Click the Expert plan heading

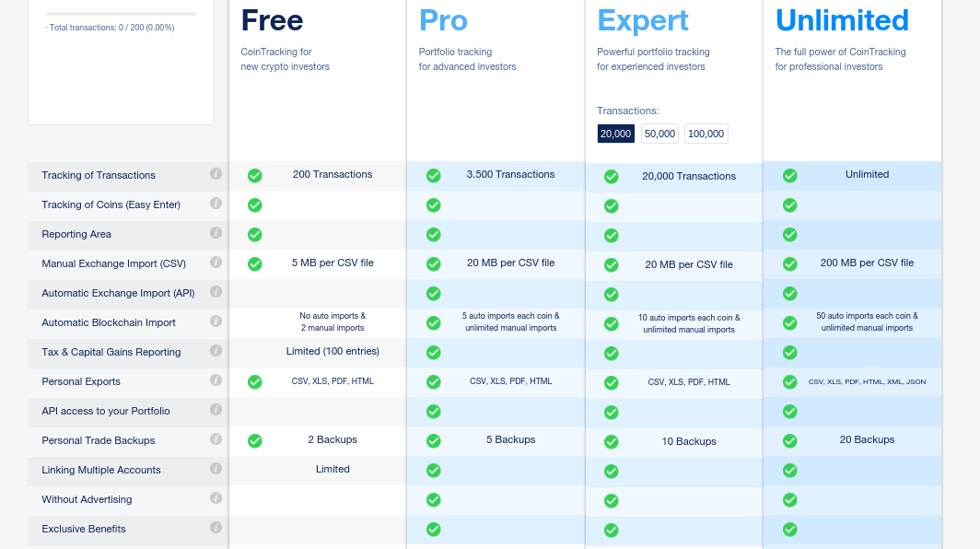(643, 20)
